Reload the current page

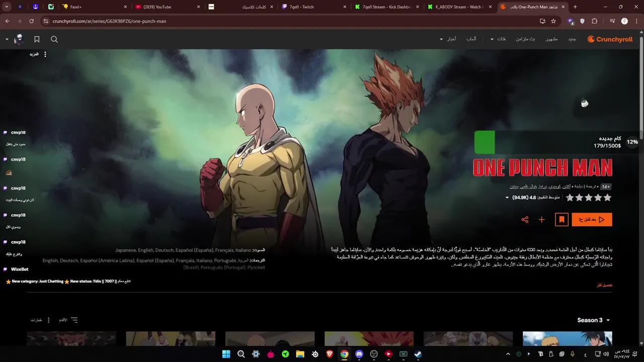[31, 21]
